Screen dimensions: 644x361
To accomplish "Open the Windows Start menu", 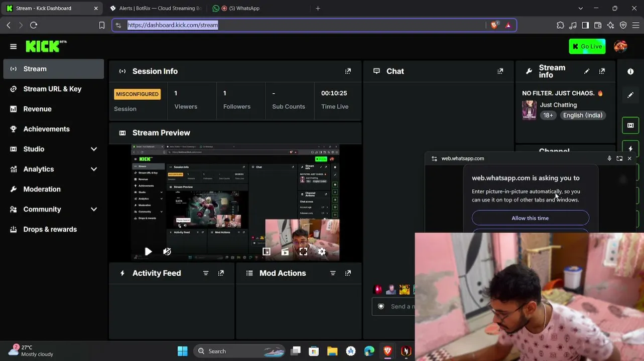I will 183,351.
